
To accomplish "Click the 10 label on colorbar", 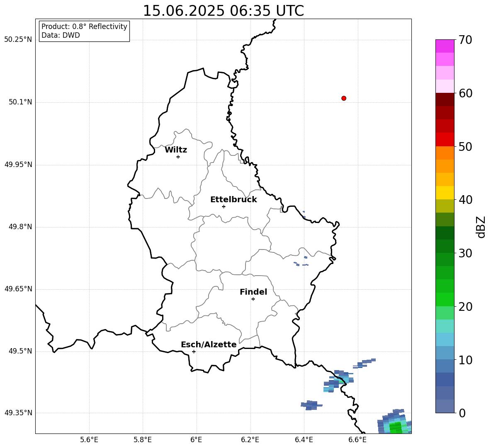I will (x=465, y=360).
